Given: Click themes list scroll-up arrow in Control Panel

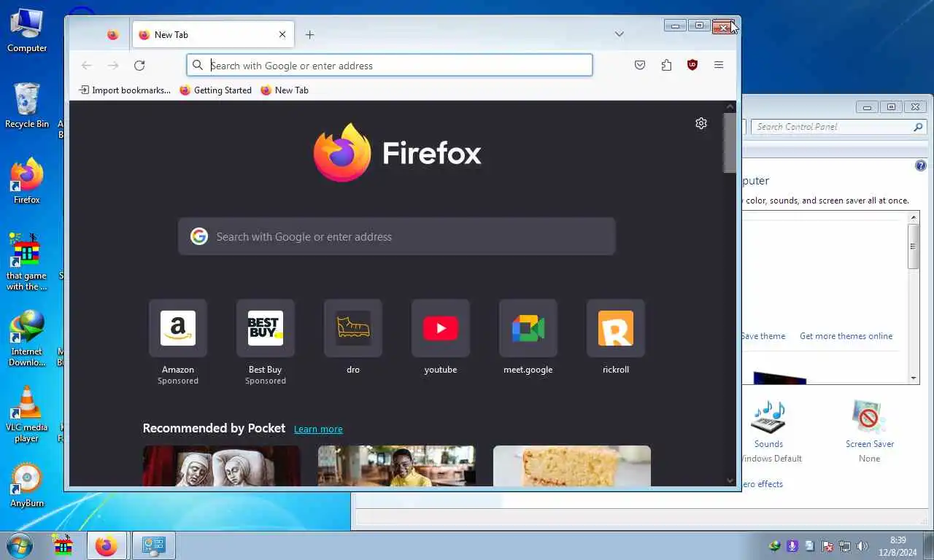Looking at the screenshot, I should (914, 217).
